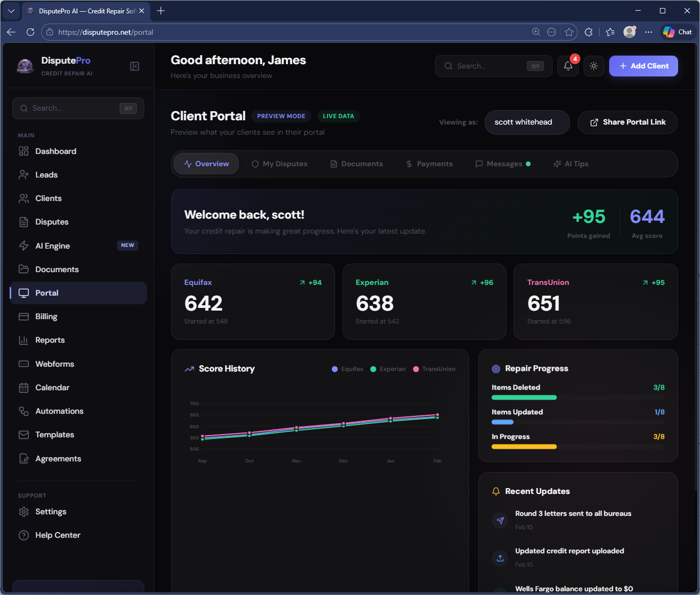Switch to the Payments tab
The image size is (700, 595).
pyautogui.click(x=429, y=164)
